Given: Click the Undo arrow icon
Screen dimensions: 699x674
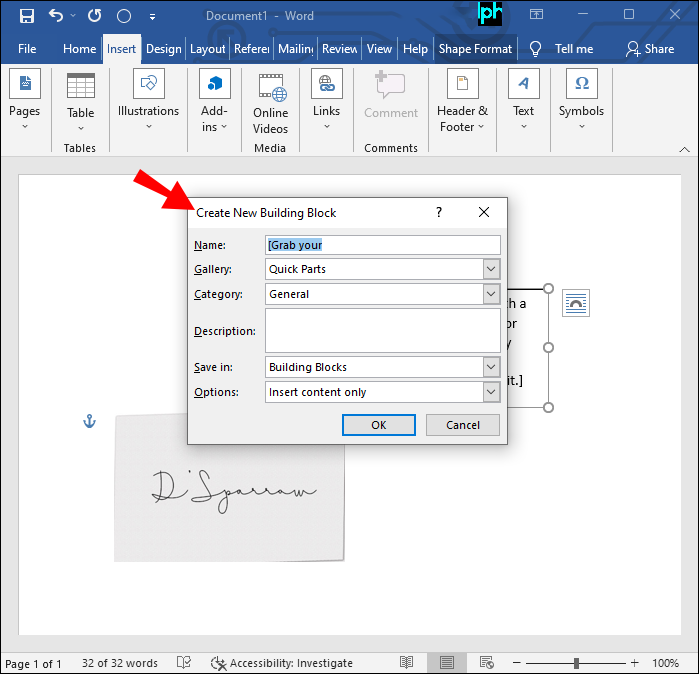Looking at the screenshot, I should pos(57,16).
